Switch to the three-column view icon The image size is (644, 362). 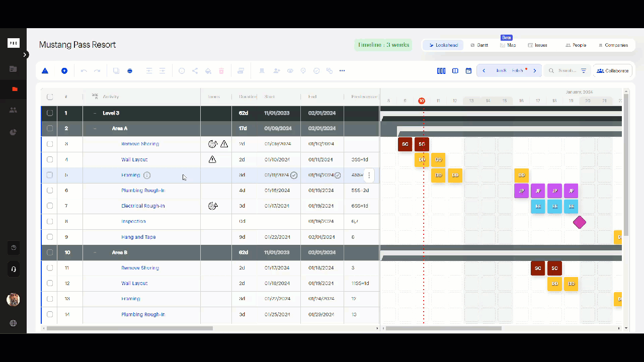coord(441,71)
